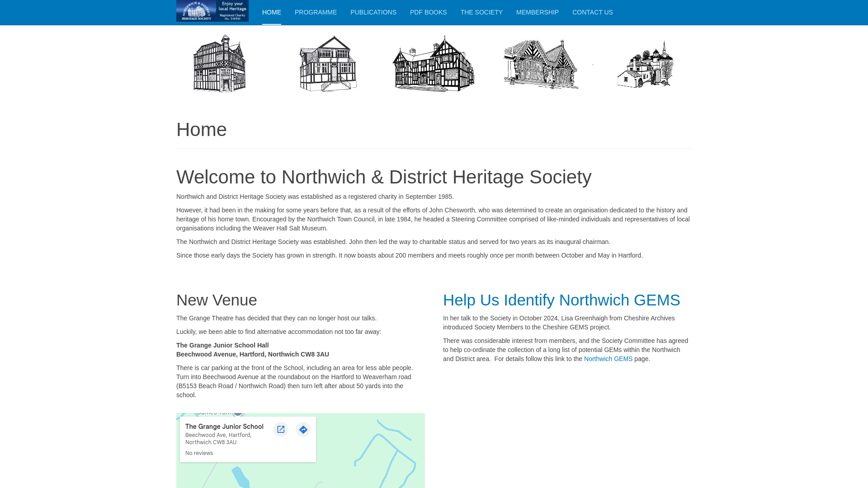
Task: Click the Home page heading
Action: (202, 130)
